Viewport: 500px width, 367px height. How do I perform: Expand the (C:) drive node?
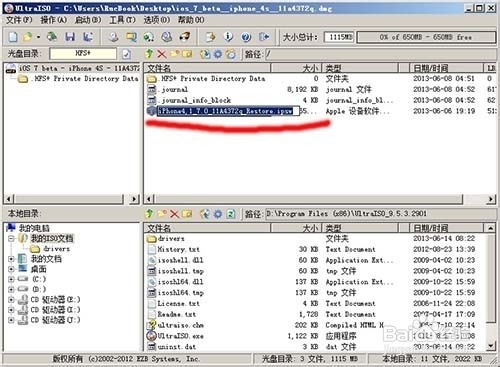tap(11, 279)
